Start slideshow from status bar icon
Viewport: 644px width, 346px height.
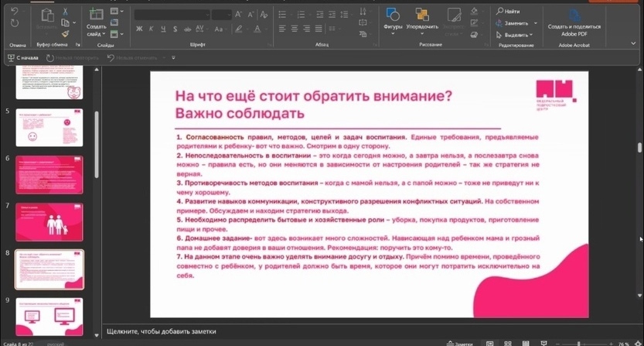[543, 344]
